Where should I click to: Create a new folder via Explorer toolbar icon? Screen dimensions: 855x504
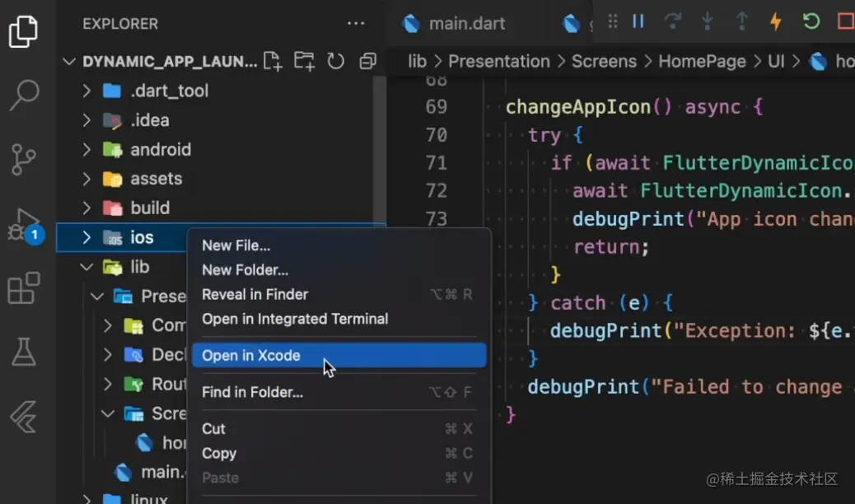304,61
